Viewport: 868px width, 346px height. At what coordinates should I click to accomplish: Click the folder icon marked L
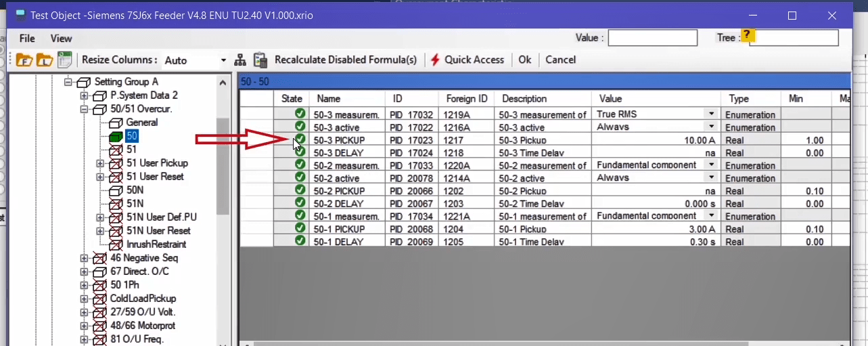coord(45,60)
